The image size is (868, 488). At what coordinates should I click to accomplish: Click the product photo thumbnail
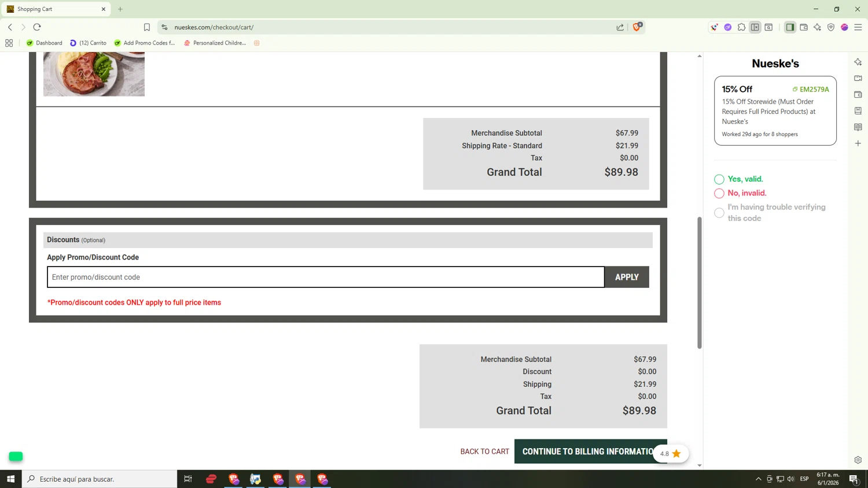click(x=94, y=74)
